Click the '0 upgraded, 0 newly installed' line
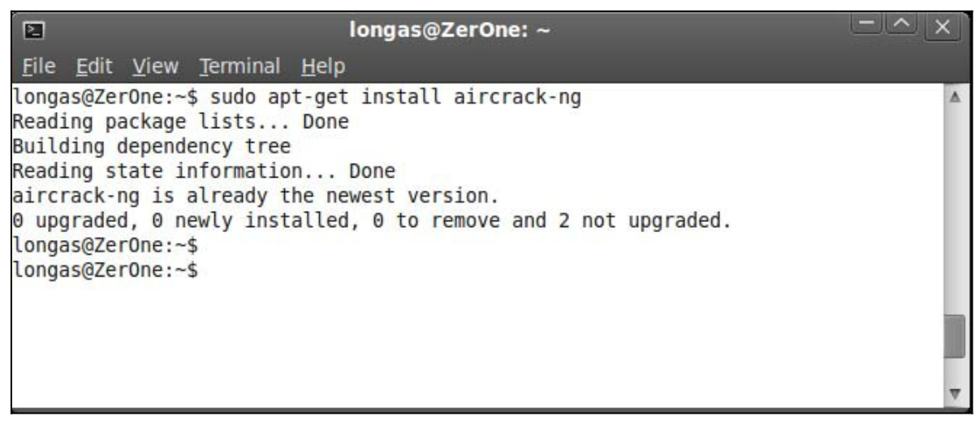This screenshot has width=980, height=421. [x=373, y=221]
